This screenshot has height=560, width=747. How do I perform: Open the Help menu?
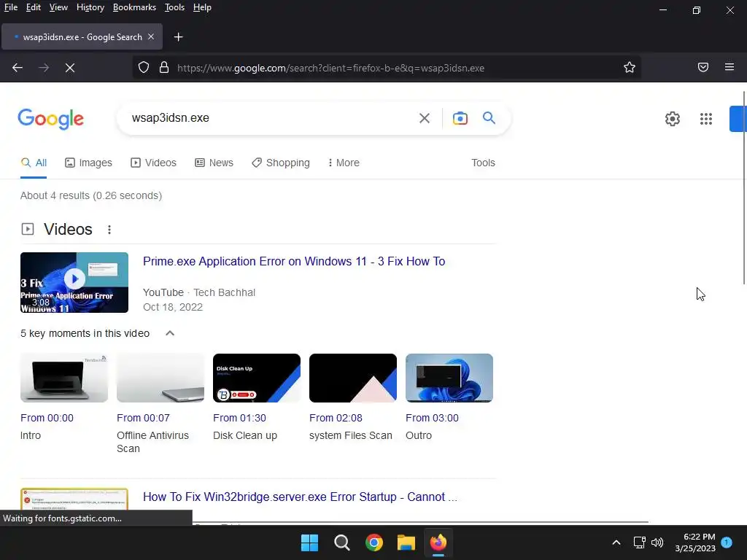click(x=202, y=7)
